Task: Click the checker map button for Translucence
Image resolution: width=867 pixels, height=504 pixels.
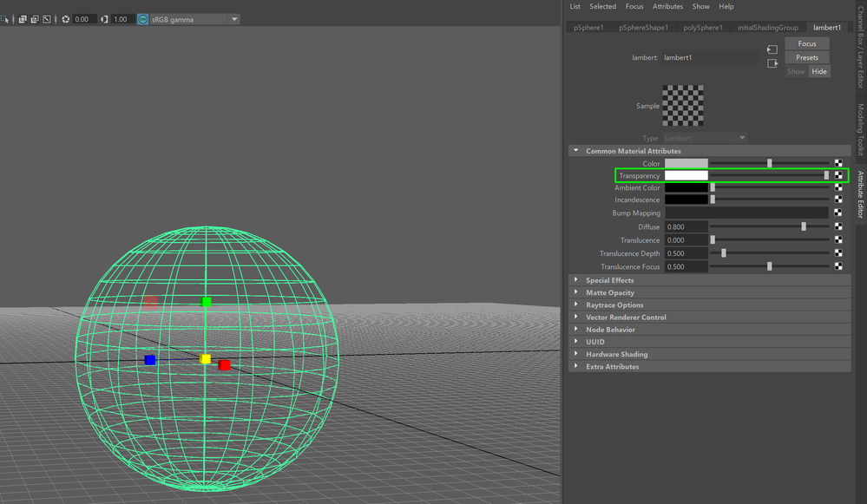Action: (x=838, y=239)
